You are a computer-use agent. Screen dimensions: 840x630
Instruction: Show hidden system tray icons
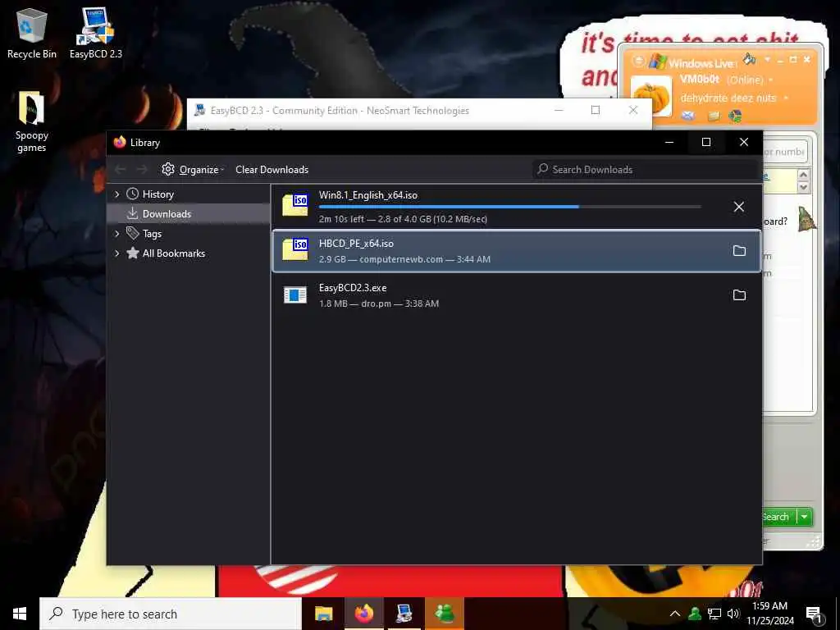coord(675,614)
